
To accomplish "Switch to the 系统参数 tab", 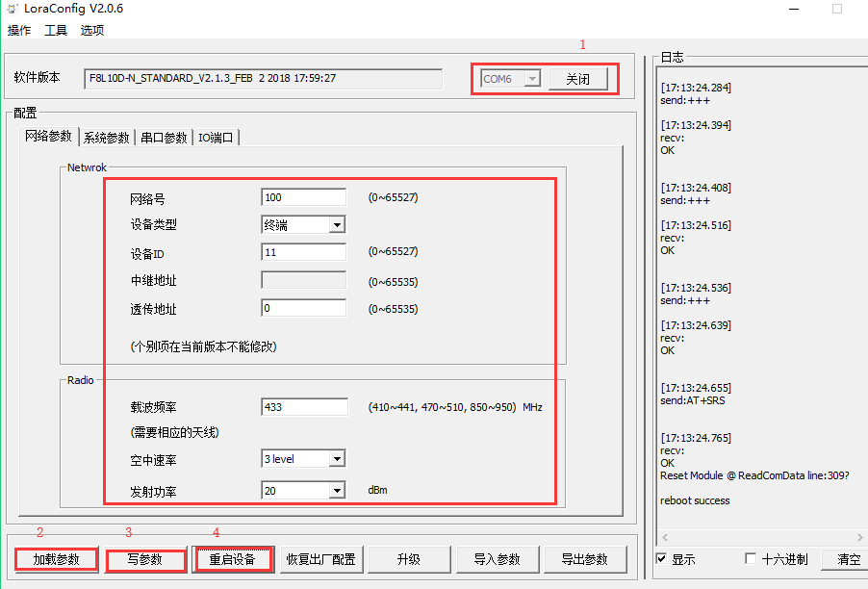I will [x=106, y=138].
